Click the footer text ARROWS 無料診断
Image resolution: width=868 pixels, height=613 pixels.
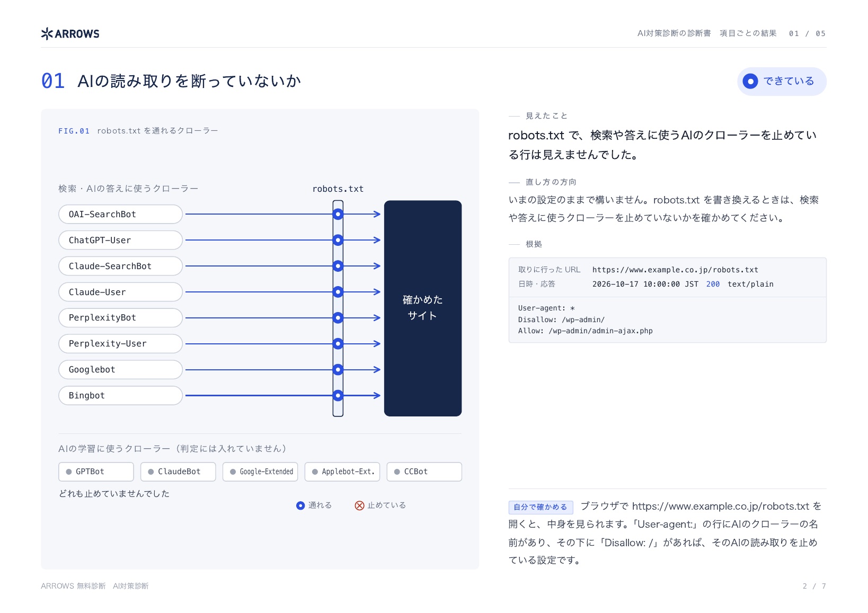(x=73, y=586)
